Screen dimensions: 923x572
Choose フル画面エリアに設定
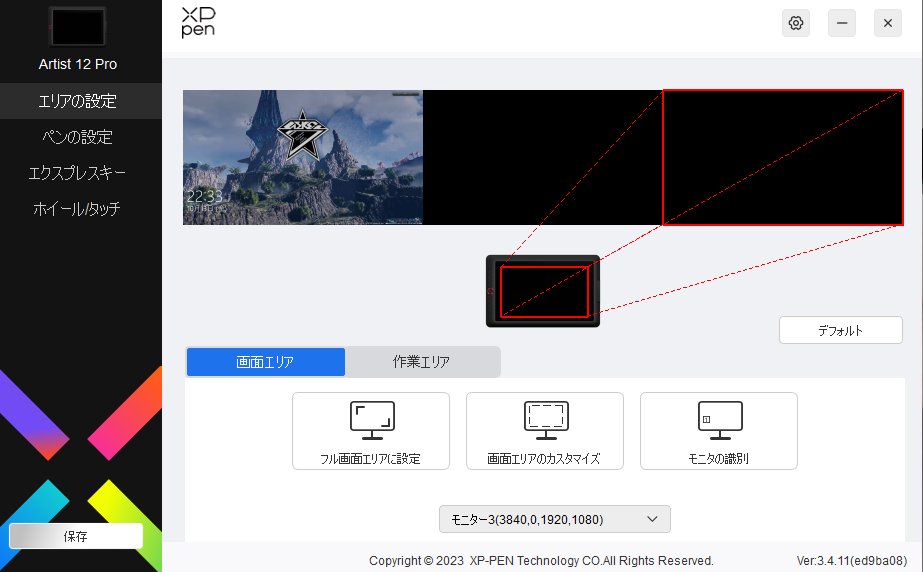point(371,431)
